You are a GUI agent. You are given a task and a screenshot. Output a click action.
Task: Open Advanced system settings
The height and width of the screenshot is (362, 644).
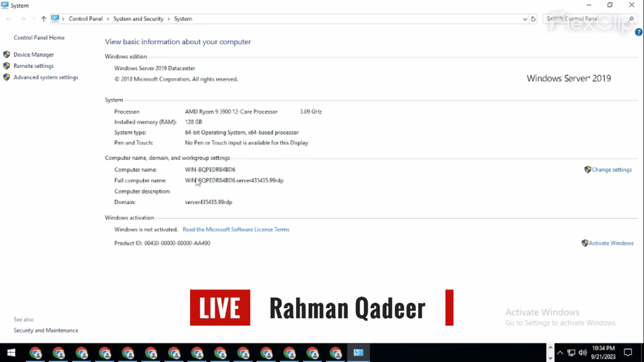(x=46, y=77)
